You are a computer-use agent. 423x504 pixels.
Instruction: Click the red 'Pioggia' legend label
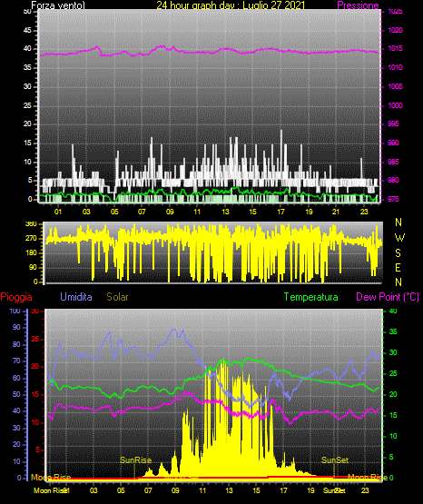click(16, 297)
